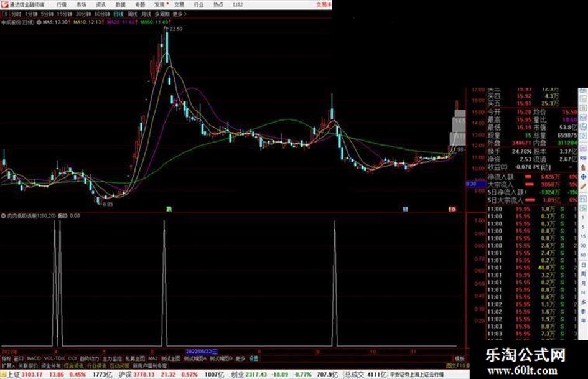Expand 更多 indicators in bottom tab row
The height and width of the screenshot is (379, 588).
[x=240, y=358]
